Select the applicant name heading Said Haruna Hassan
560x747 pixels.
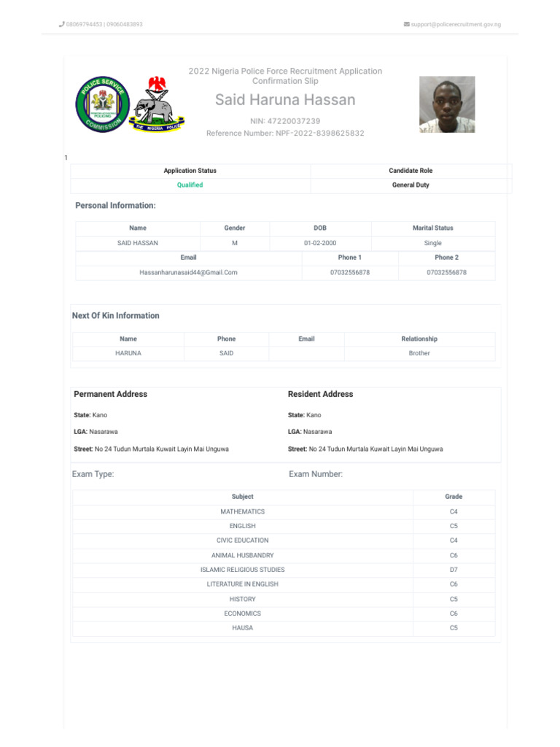click(x=285, y=99)
